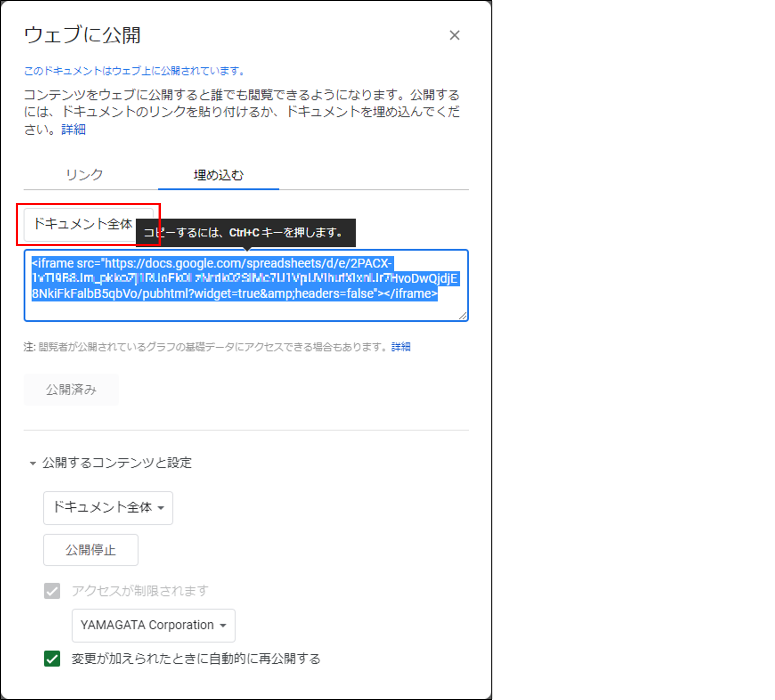Select the 埋め込む tab
775x700 pixels.
pos(218,175)
